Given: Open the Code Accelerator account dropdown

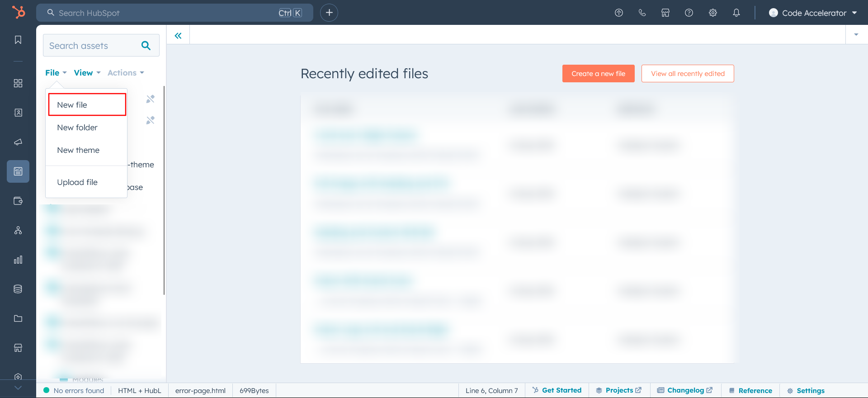Looking at the screenshot, I should coord(813,13).
